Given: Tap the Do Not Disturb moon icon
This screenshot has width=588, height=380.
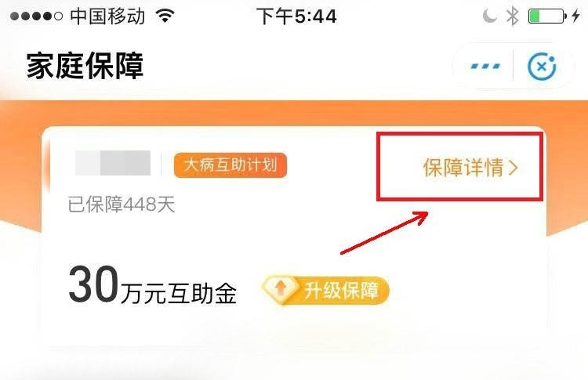Looking at the screenshot, I should pyautogui.click(x=489, y=16).
